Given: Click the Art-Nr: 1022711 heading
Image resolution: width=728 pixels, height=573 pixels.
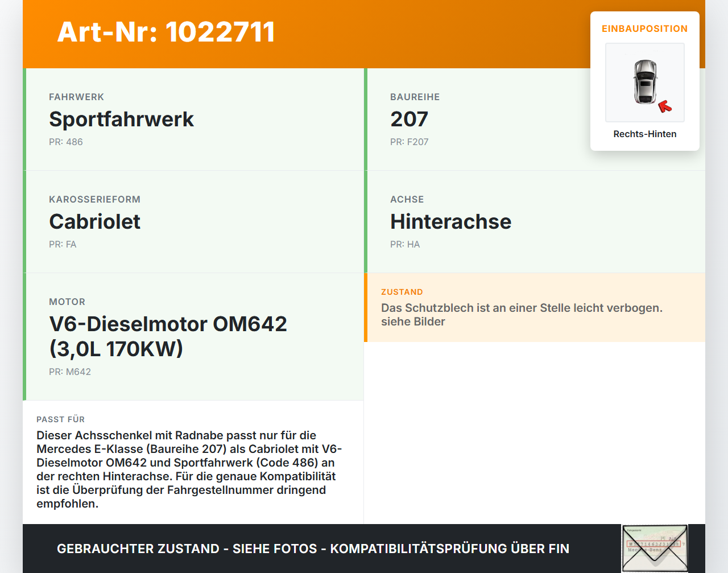Looking at the screenshot, I should 166,32.
